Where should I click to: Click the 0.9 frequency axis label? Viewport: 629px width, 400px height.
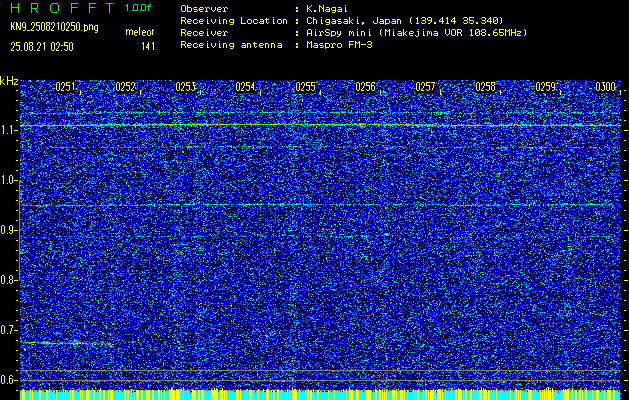(x=7, y=230)
